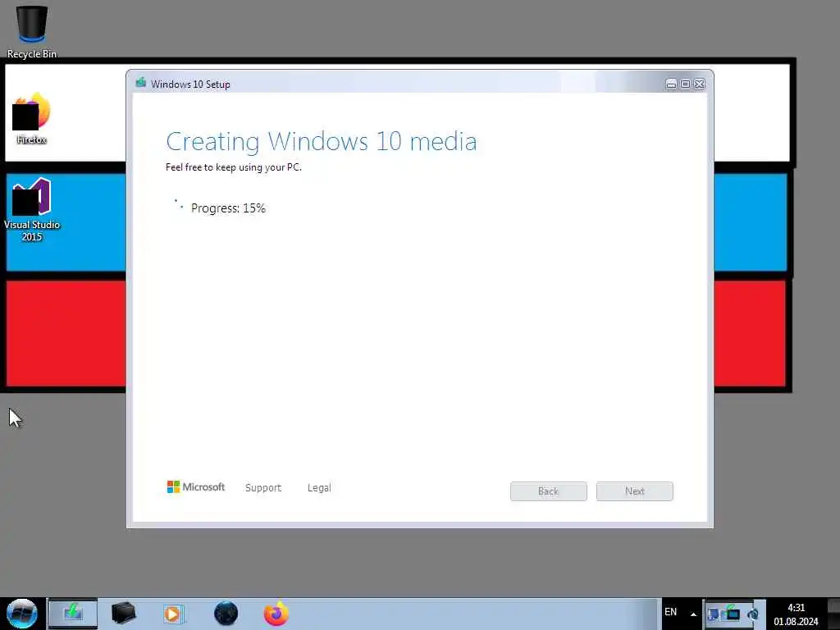Screen dimensions: 840x630
Task: Close the Windows 10 Setup window
Action: (x=700, y=84)
